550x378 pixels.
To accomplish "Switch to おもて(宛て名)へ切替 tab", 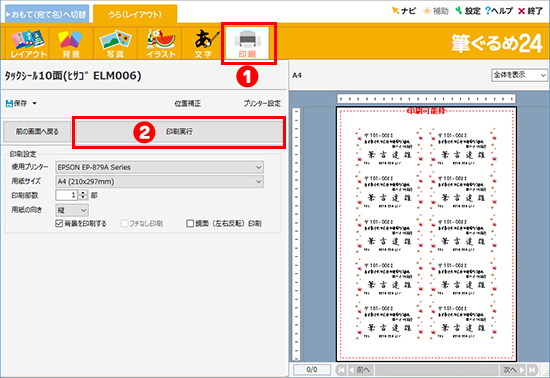I will tap(47, 14).
